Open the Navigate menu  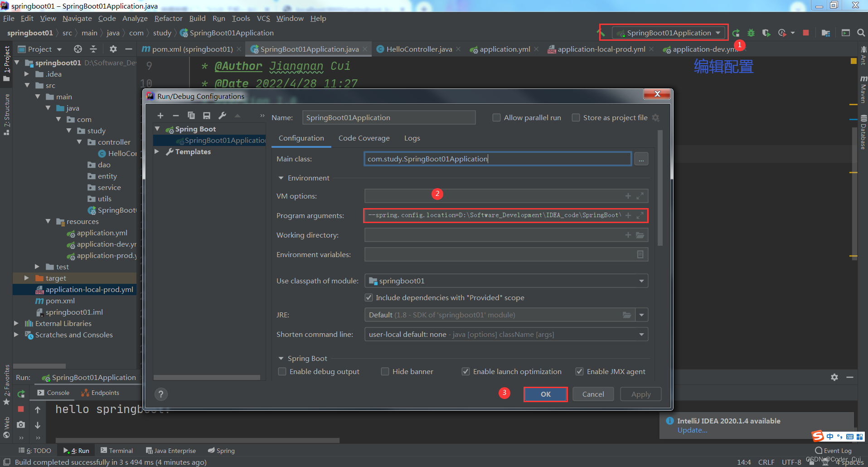click(77, 19)
